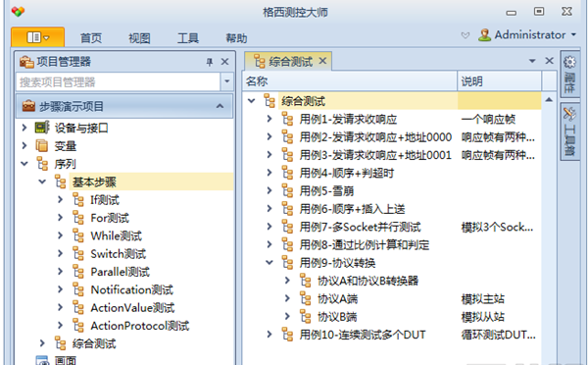
Task: Expand the Notification测试 node
Action: (61, 289)
